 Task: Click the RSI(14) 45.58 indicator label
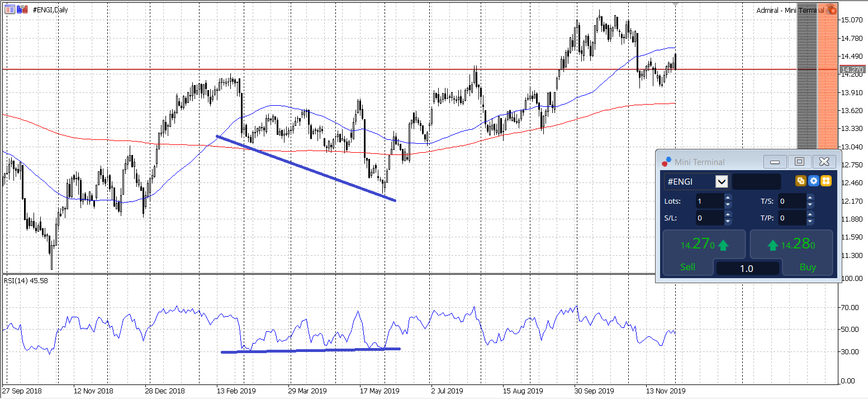pos(26,280)
